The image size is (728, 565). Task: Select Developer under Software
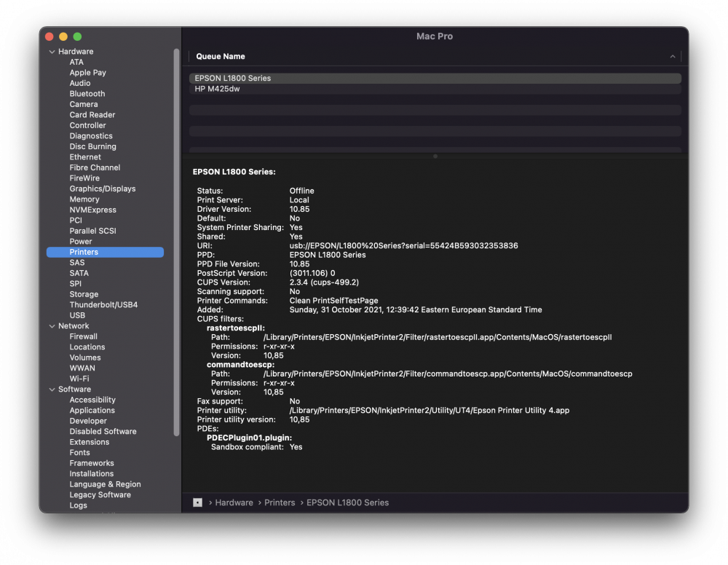[88, 421]
